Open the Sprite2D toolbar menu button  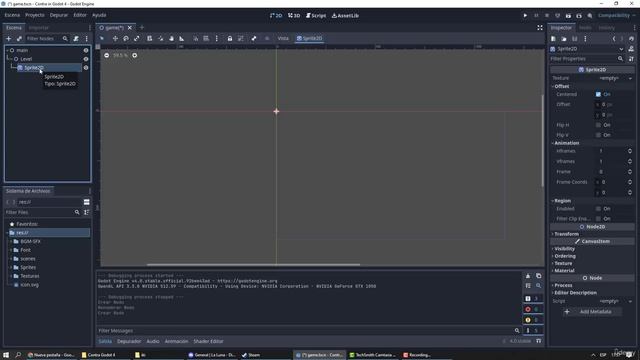309,38
